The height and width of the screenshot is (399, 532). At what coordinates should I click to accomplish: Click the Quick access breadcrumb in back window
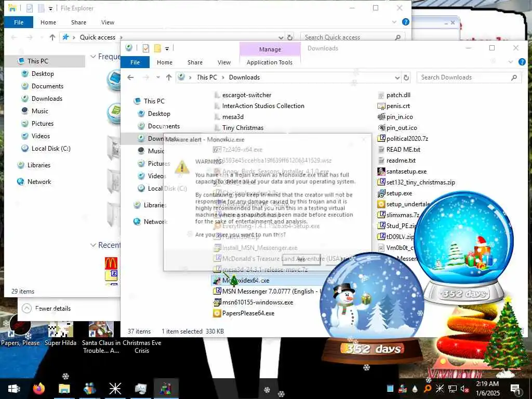97,37
